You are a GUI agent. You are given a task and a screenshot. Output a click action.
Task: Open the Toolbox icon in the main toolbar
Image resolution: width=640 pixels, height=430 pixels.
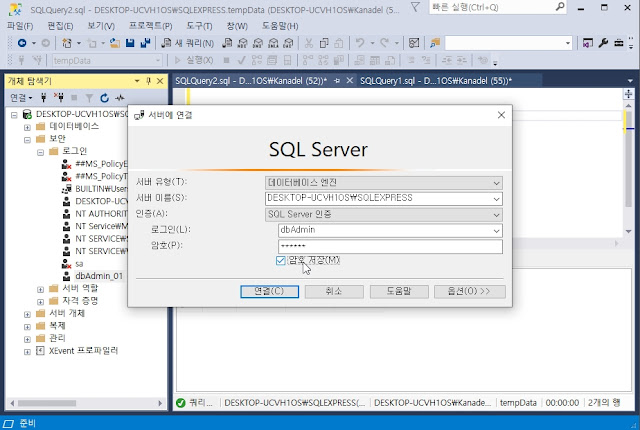pyautogui.click(x=619, y=43)
